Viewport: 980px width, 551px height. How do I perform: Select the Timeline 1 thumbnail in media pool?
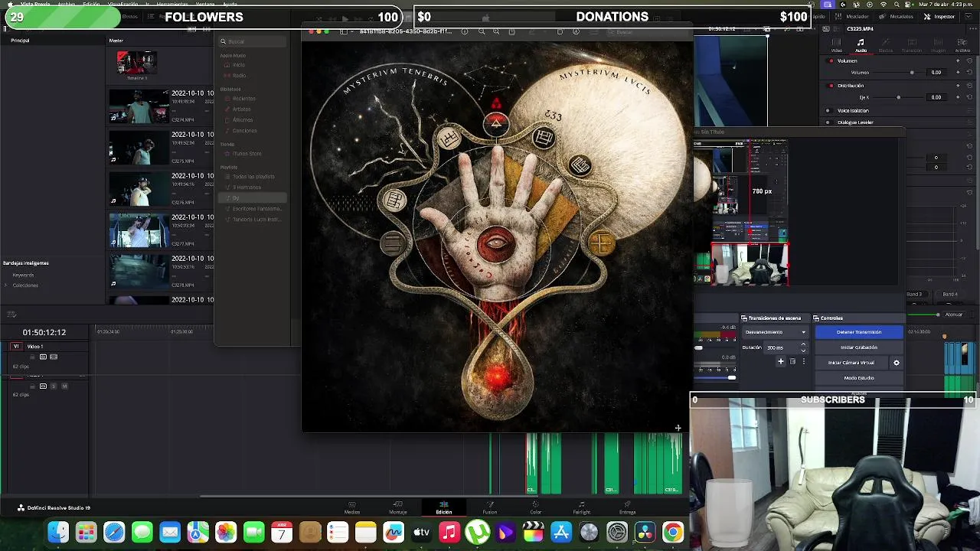coord(136,63)
